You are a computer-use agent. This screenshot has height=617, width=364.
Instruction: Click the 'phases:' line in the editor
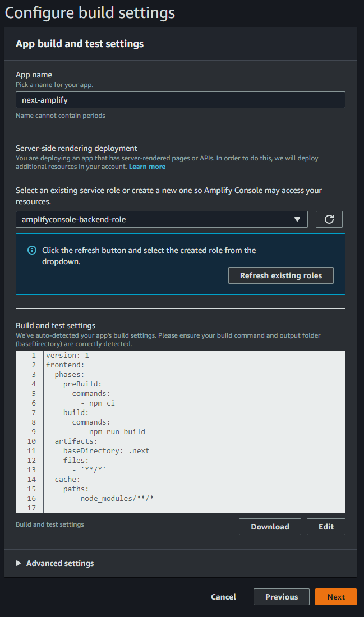pos(69,374)
